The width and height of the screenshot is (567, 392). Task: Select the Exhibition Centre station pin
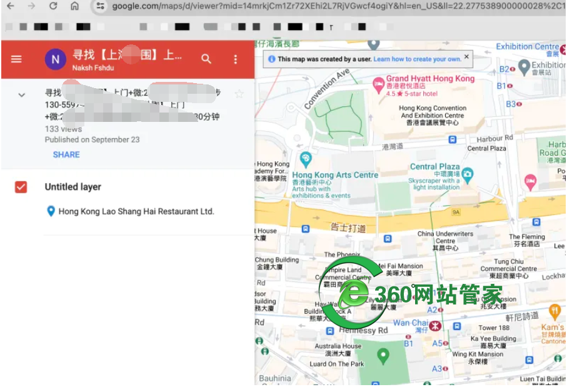tap(524, 67)
